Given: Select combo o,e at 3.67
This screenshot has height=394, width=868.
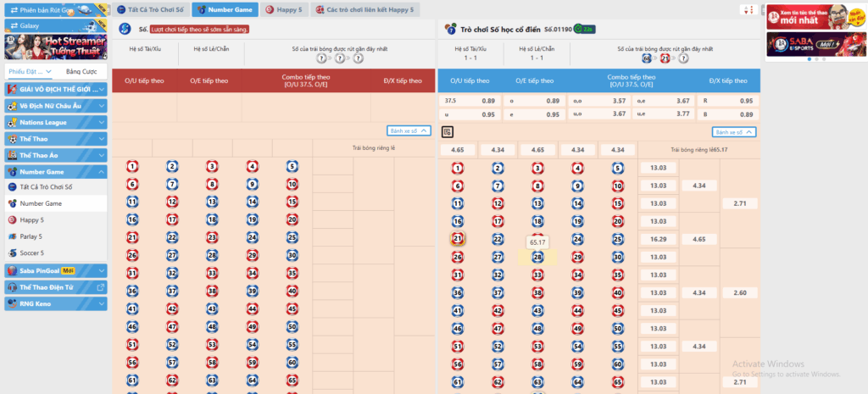Looking at the screenshot, I should [x=663, y=101].
